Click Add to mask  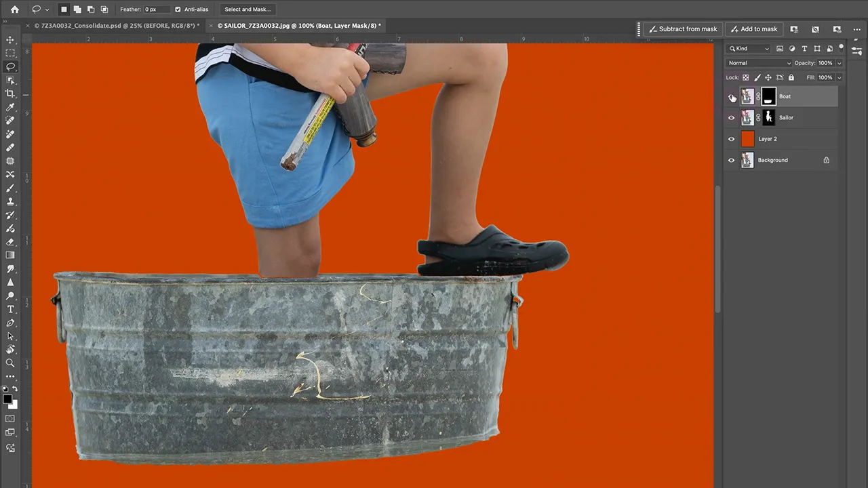click(754, 29)
